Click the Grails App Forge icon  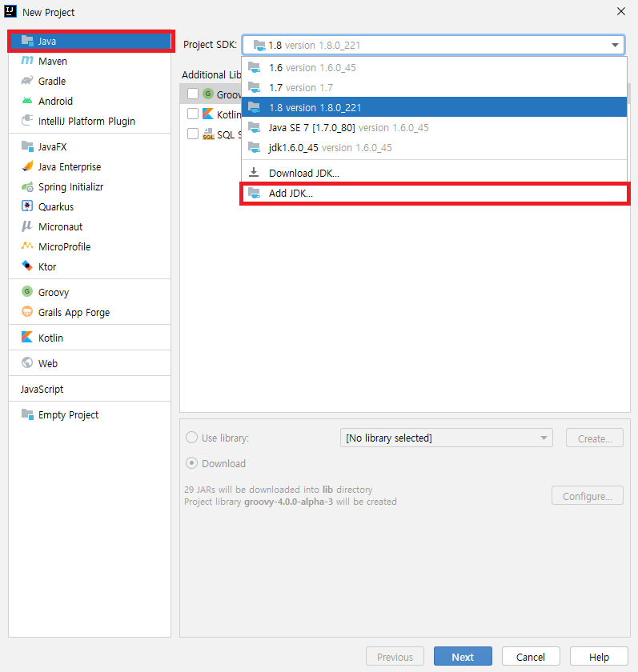(x=27, y=311)
